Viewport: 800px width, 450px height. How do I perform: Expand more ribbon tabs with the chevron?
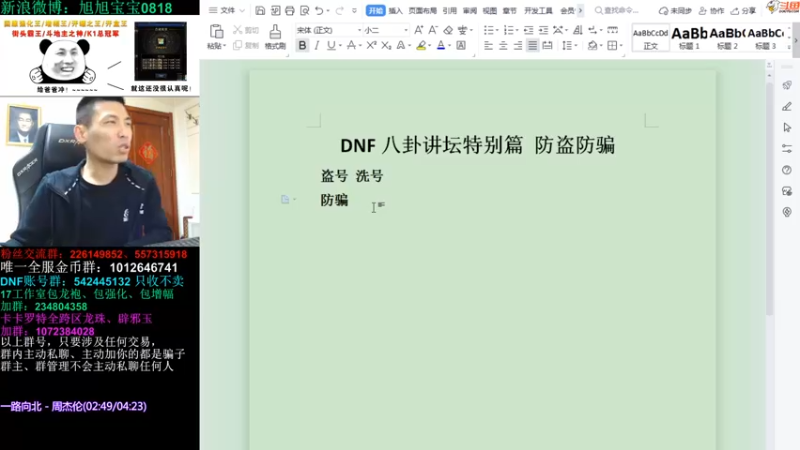click(x=580, y=10)
